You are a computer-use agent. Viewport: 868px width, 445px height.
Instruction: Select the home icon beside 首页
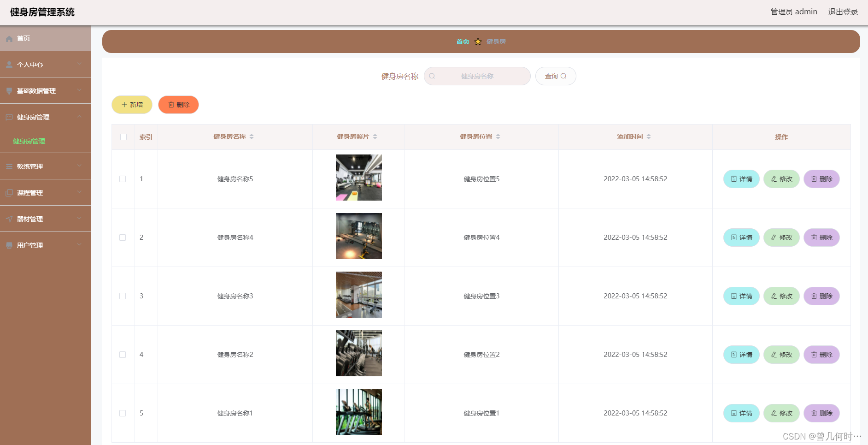9,39
